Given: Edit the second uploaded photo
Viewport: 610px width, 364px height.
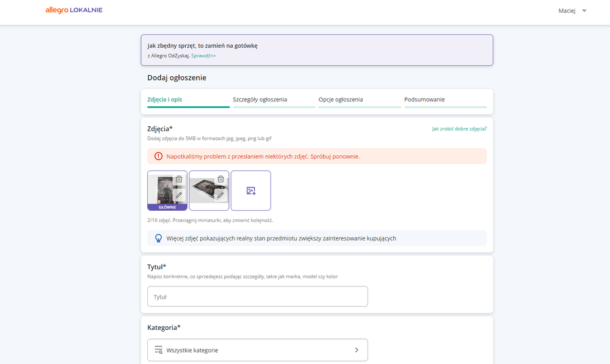Looking at the screenshot, I should pyautogui.click(x=220, y=195).
